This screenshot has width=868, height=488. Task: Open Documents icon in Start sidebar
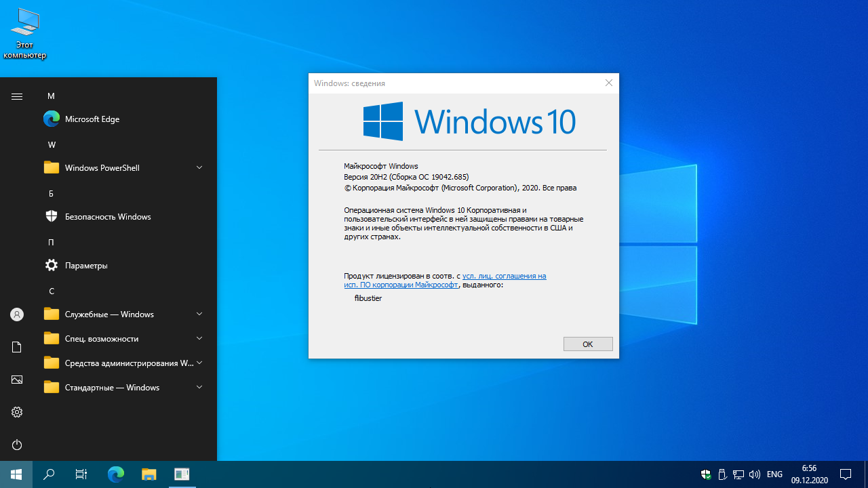pos(17,347)
